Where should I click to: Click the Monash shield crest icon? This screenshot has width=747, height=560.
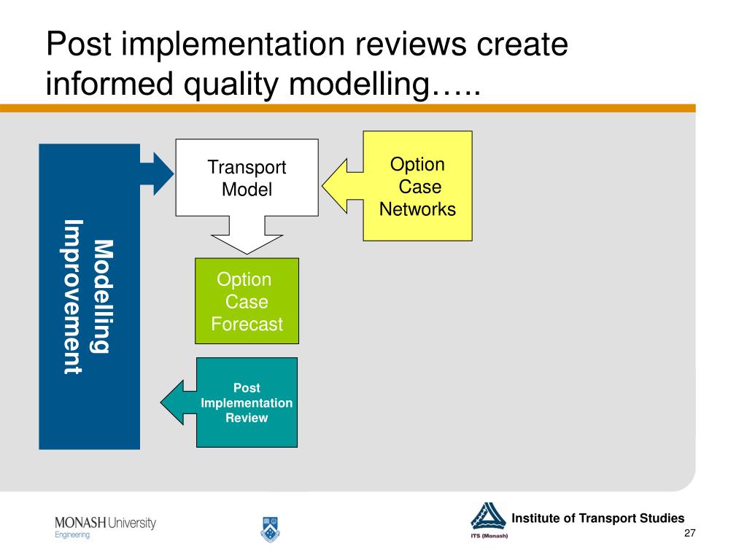coord(270,529)
